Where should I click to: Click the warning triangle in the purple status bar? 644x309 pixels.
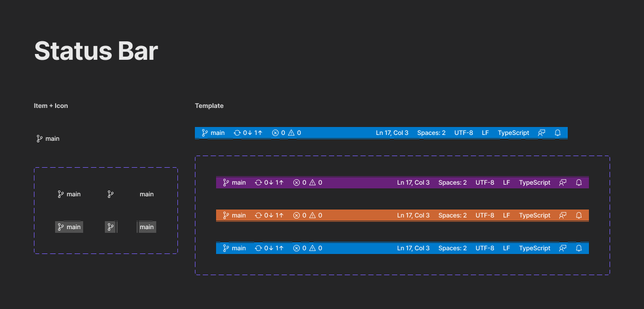click(312, 183)
